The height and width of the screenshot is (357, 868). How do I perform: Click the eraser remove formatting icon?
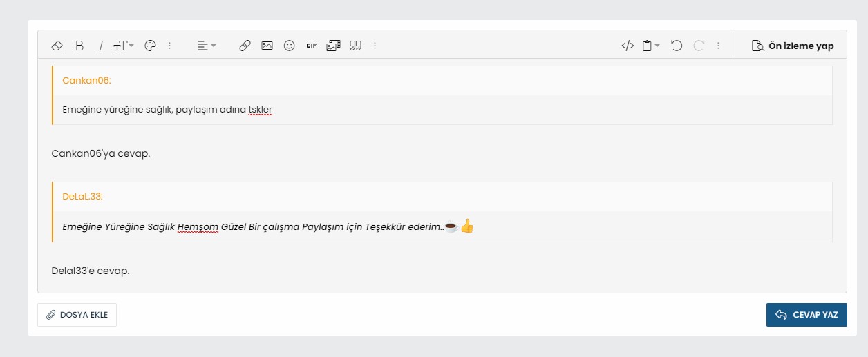57,46
